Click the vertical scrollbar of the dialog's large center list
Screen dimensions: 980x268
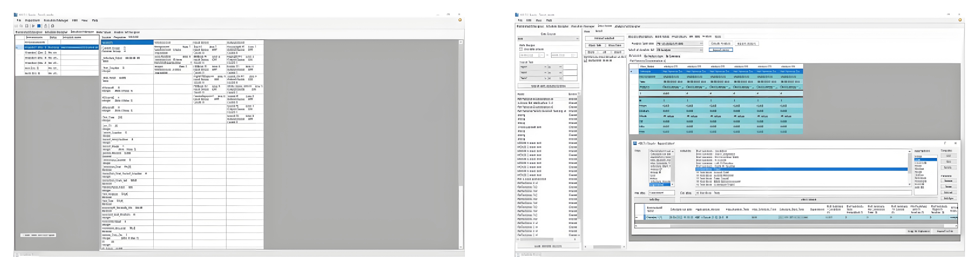(x=910, y=168)
